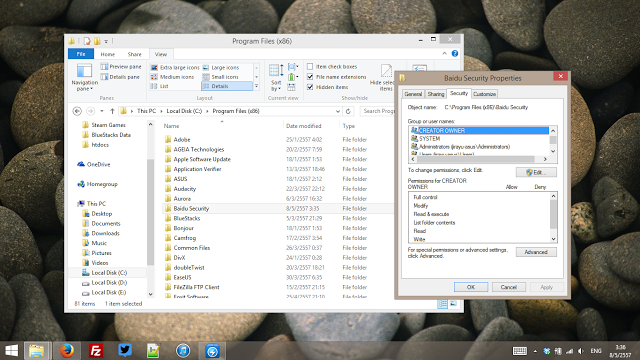640x360 pixels.
Task: Toggle the Details pane
Action: [120, 77]
